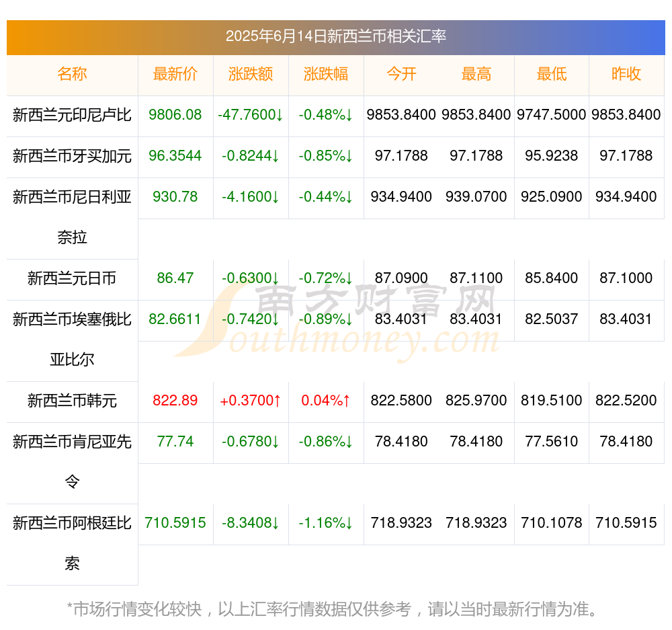Click the 名称 column header

(72, 74)
